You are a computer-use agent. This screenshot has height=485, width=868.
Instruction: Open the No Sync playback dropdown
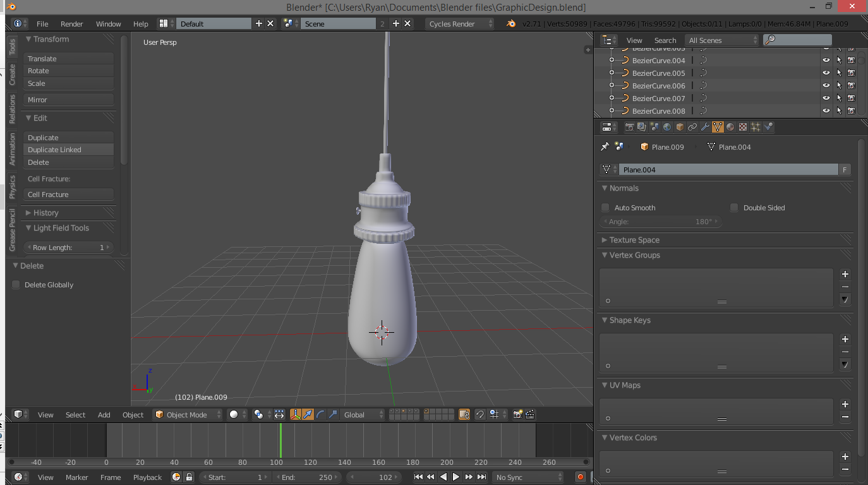click(529, 477)
